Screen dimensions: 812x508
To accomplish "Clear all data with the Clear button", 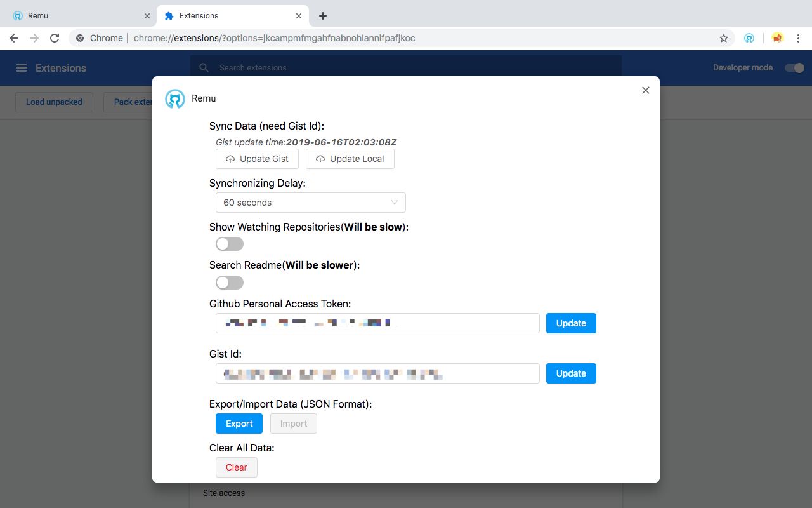I will pos(237,467).
